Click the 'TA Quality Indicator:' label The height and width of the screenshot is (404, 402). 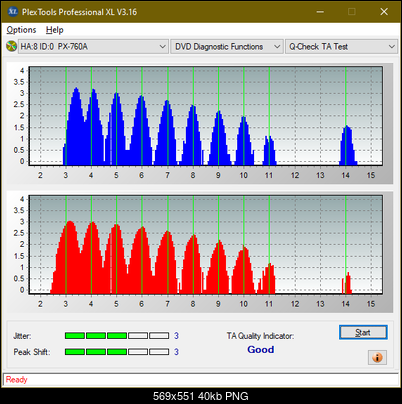coord(260,336)
